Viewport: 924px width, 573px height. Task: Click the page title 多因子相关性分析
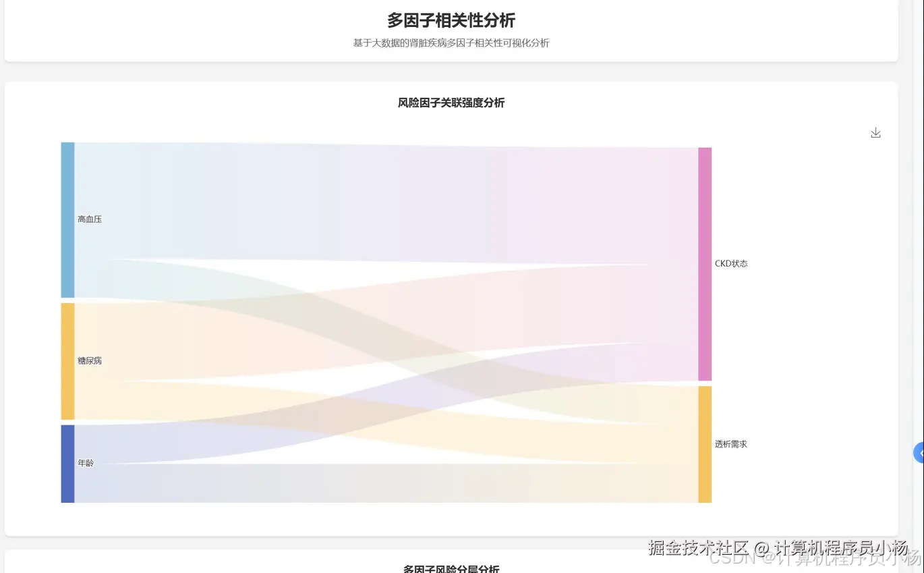(450, 20)
